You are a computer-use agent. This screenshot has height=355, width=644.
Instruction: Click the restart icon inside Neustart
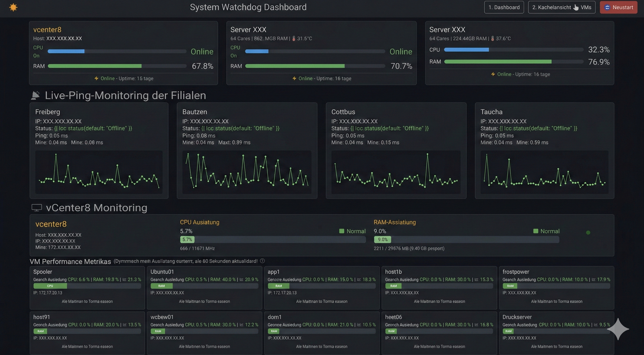607,7
